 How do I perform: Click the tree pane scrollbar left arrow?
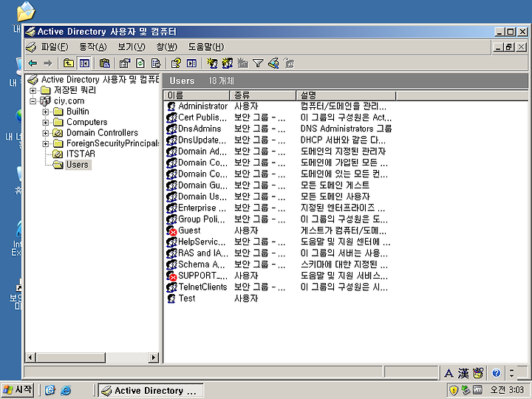pos(30,358)
